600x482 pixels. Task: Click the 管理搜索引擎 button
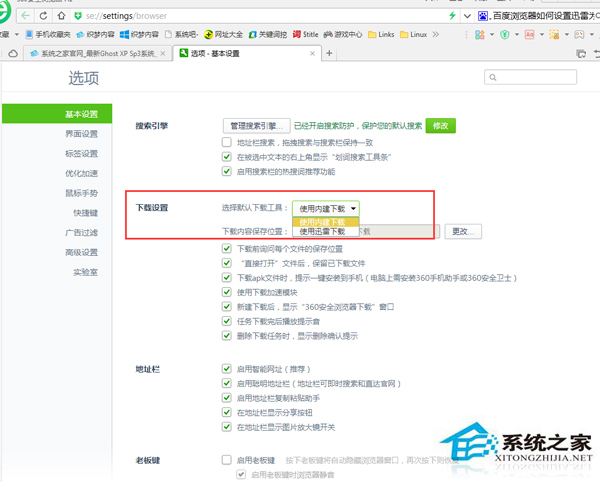(255, 125)
